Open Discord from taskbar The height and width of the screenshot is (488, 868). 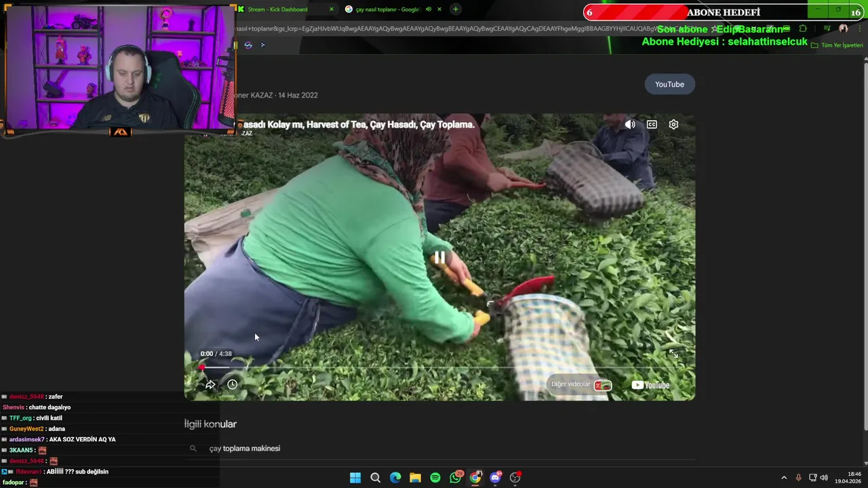pyautogui.click(x=496, y=478)
